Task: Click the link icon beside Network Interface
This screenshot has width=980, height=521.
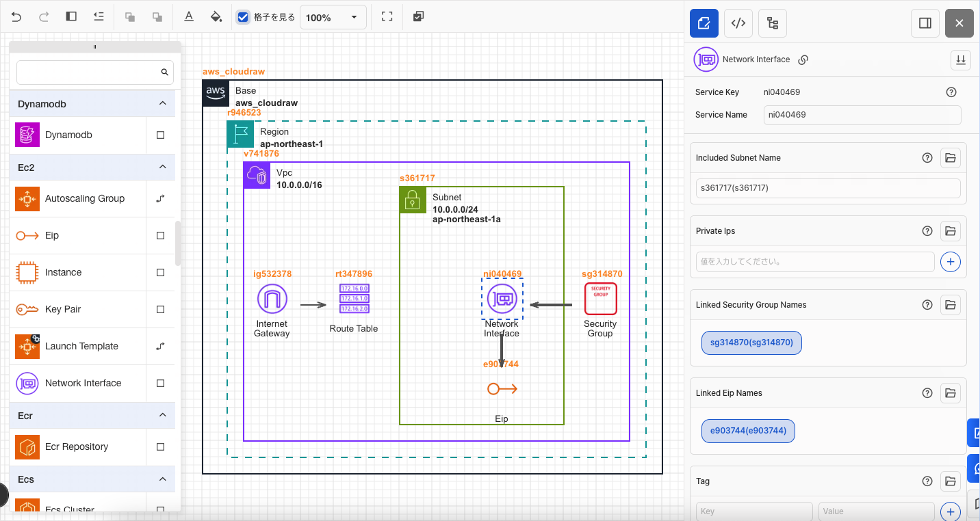Action: (x=803, y=59)
